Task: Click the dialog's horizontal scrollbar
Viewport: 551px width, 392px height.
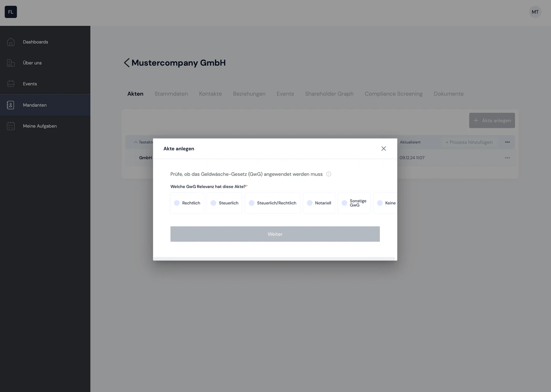Action: 274,259
